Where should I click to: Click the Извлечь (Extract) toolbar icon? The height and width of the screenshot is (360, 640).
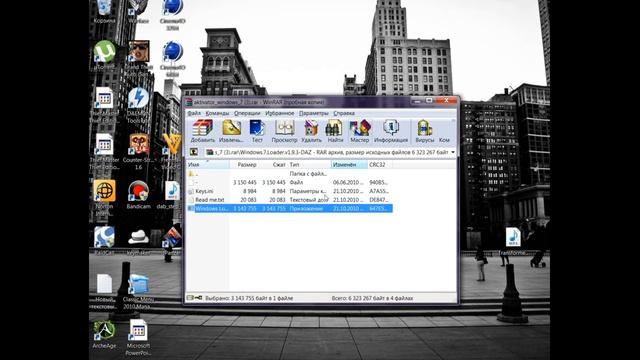[x=231, y=131]
